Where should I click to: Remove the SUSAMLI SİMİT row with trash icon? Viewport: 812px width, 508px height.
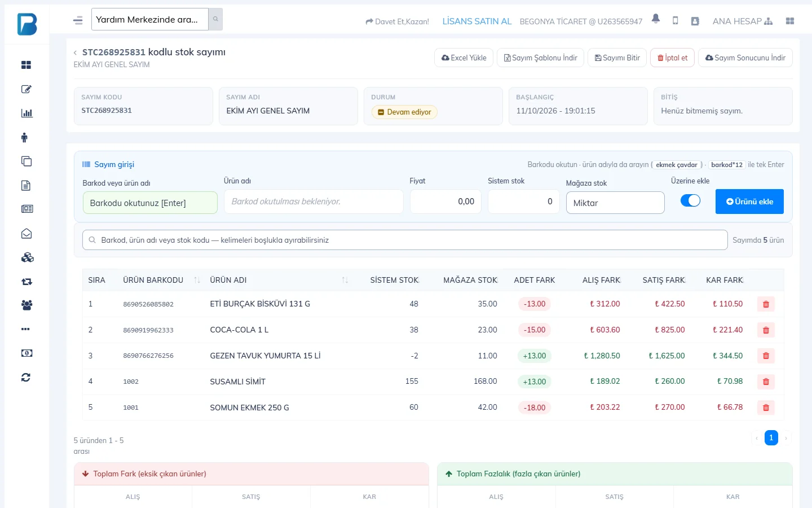click(766, 382)
